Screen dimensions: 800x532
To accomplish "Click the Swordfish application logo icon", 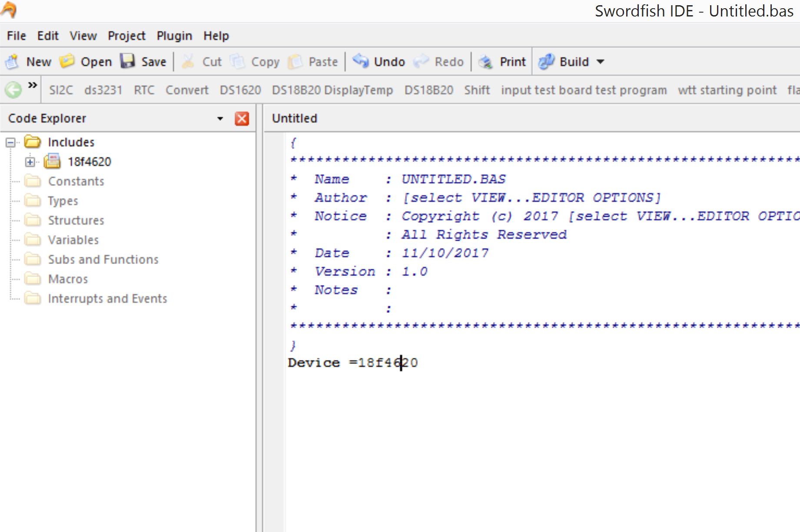I will click(x=9, y=10).
